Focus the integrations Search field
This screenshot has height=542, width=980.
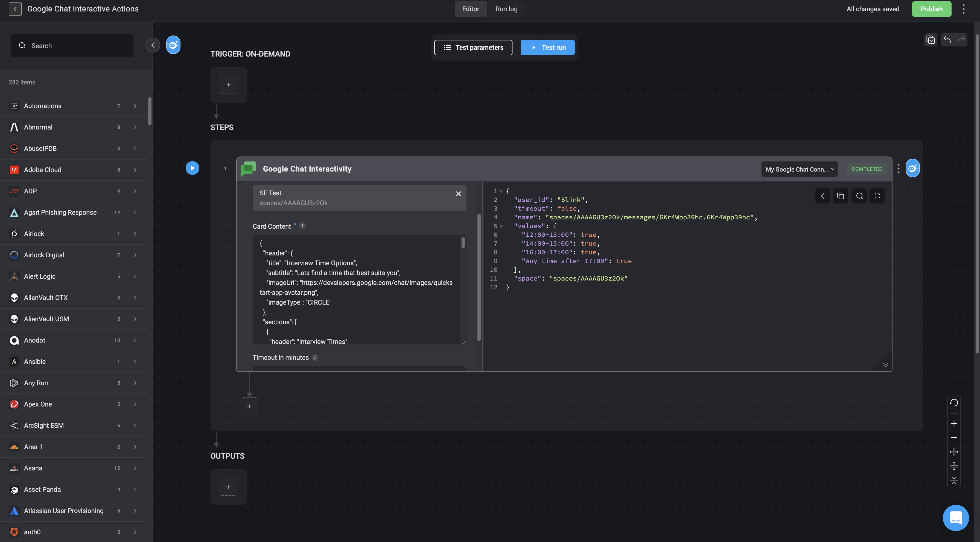[72, 46]
